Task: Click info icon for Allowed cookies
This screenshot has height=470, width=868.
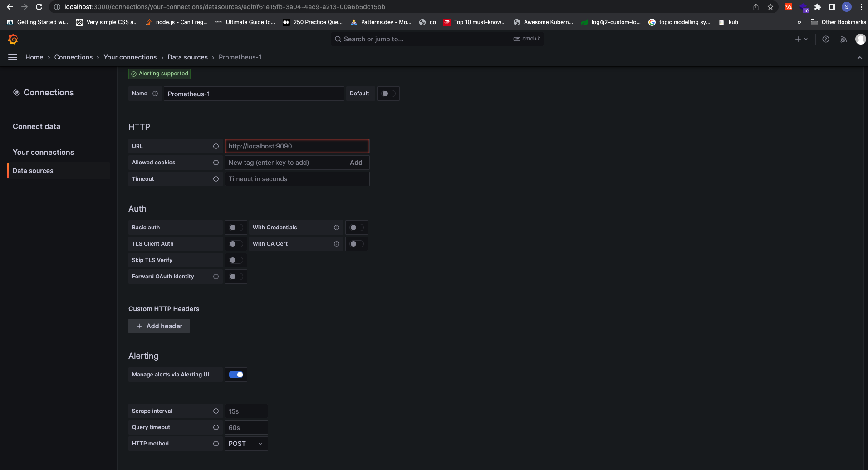Action: point(216,163)
